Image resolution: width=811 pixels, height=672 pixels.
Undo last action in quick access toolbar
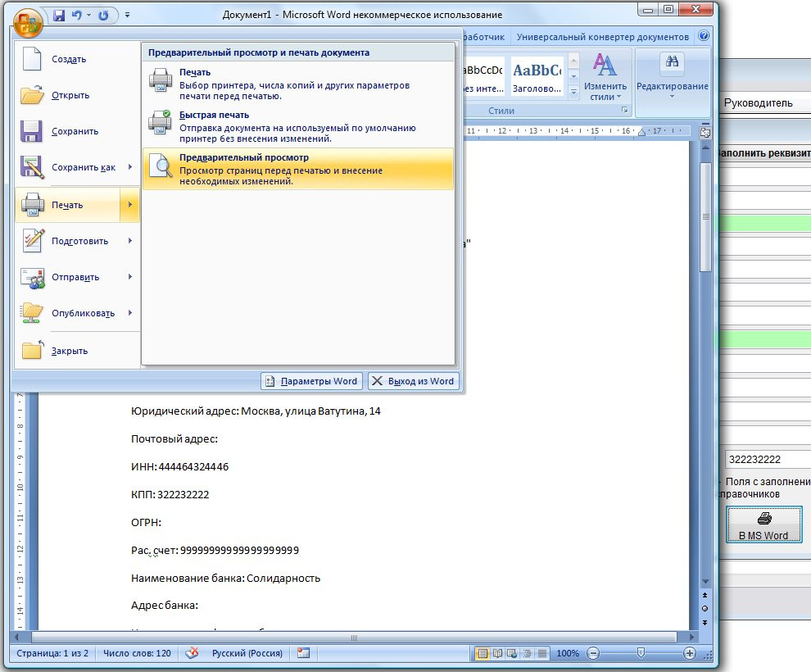pos(76,15)
